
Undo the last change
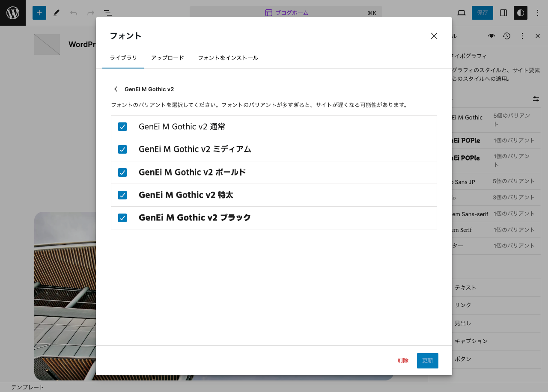pyautogui.click(x=74, y=13)
